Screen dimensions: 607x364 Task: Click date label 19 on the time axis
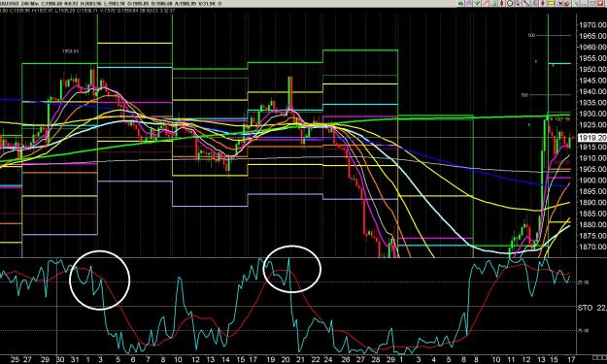click(x=271, y=360)
